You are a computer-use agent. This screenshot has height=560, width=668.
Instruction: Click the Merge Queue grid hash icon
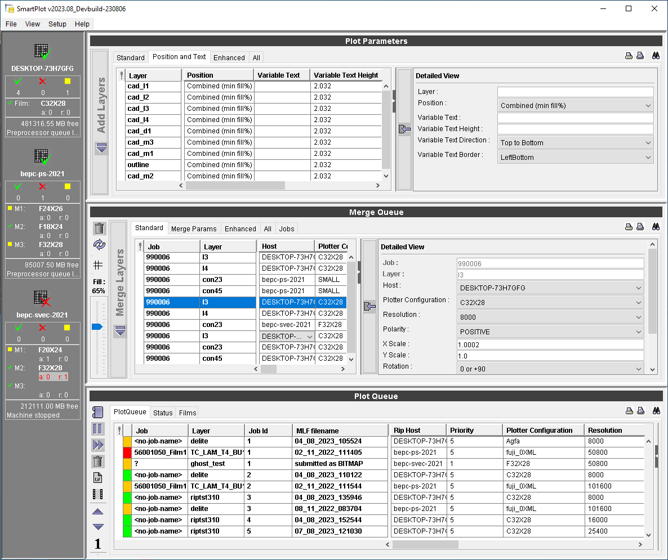(98, 265)
